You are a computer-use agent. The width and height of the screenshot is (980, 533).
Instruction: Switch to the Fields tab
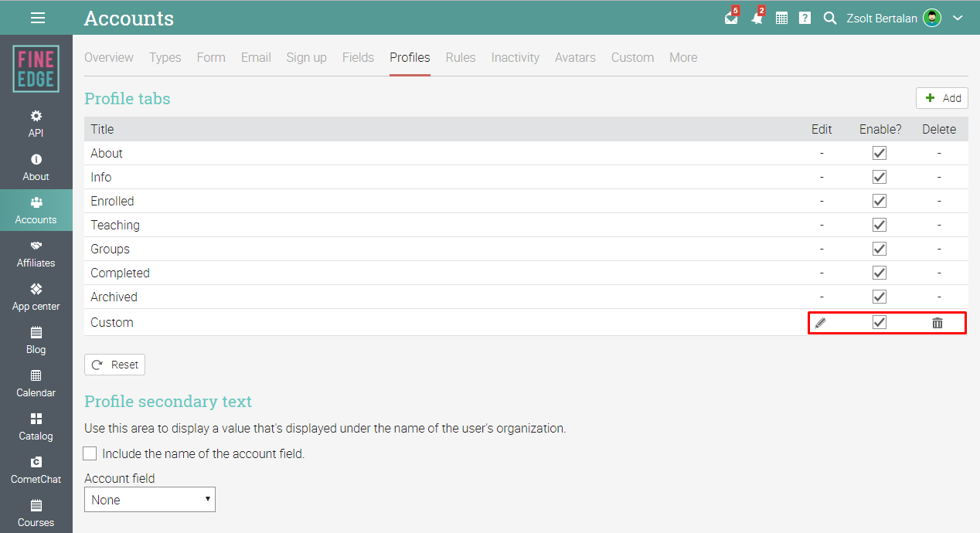point(358,57)
